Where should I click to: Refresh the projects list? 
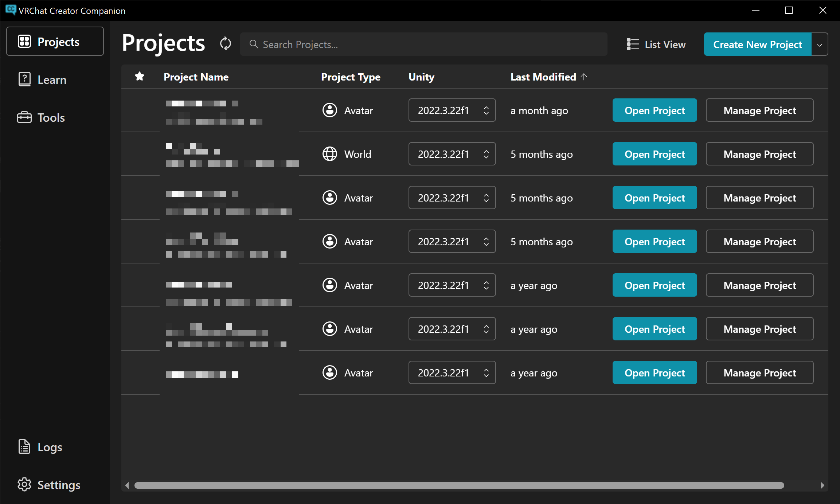225,44
